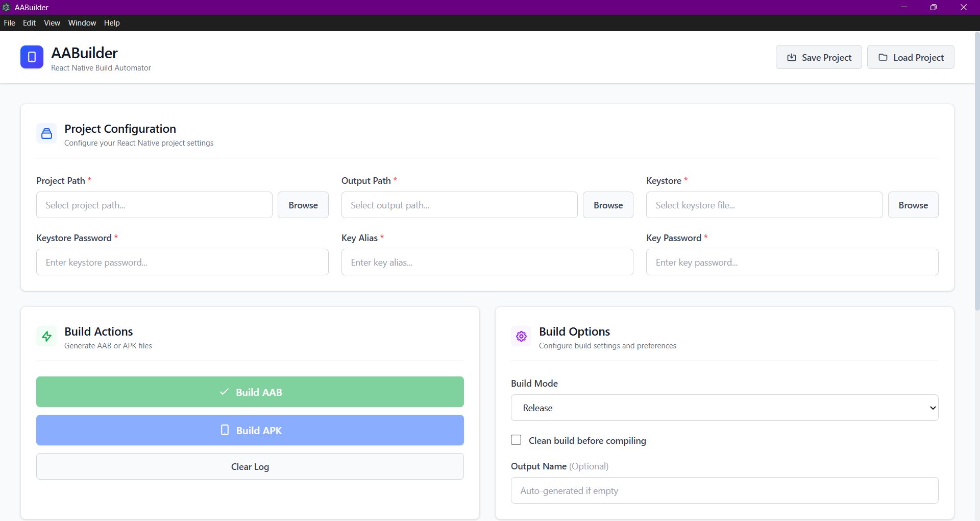980x521 pixels.
Task: Enable Clean build before compiling checkbox
Action: (516, 440)
